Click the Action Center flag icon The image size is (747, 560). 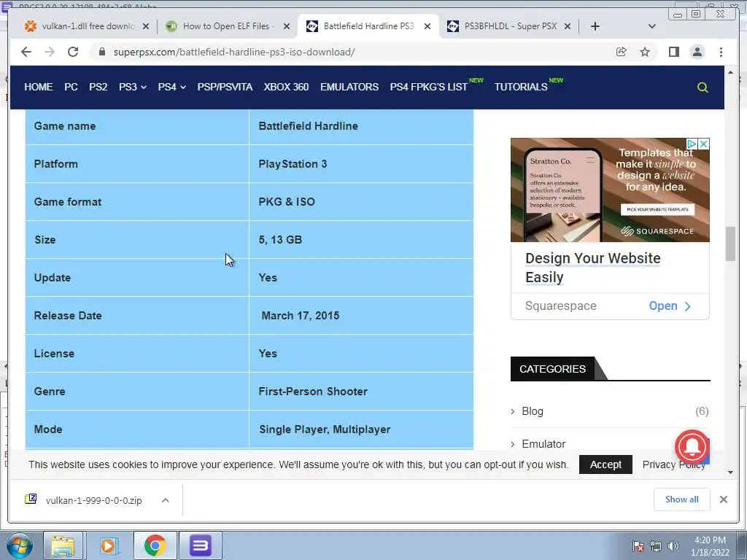point(638,547)
